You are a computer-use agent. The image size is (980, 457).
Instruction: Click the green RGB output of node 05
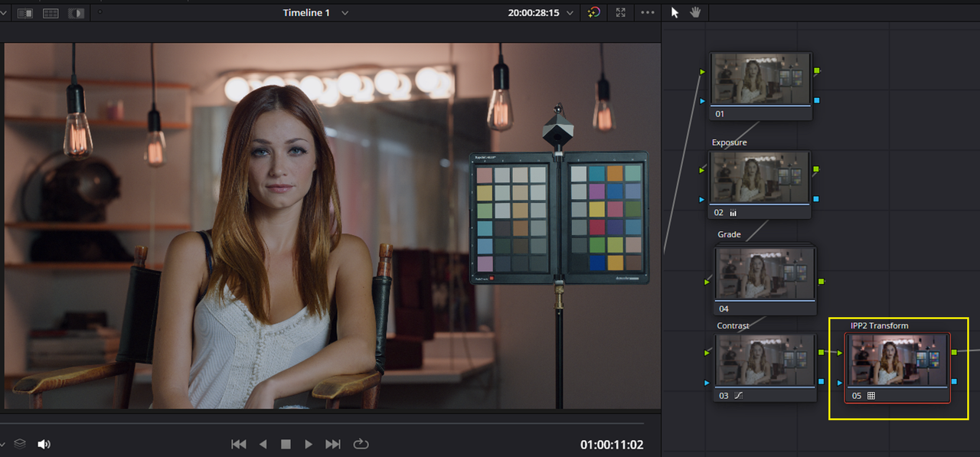tap(954, 352)
